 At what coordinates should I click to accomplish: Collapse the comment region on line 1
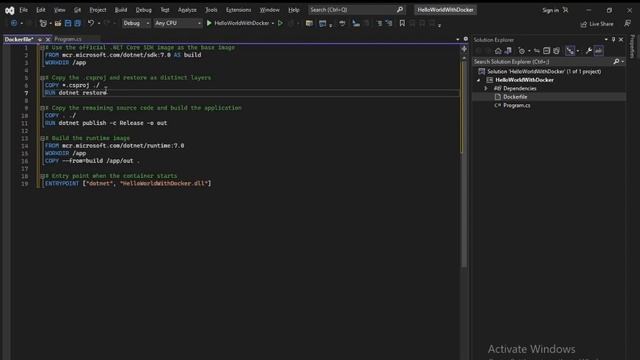click(42, 48)
